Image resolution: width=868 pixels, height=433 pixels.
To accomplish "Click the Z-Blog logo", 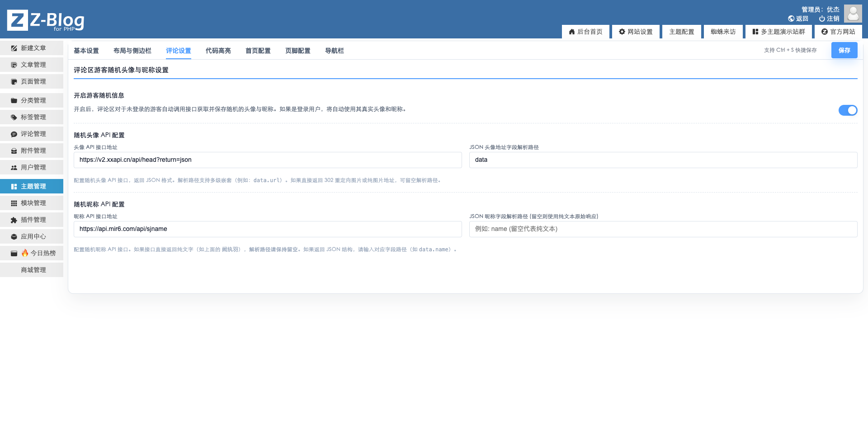I will tap(46, 20).
